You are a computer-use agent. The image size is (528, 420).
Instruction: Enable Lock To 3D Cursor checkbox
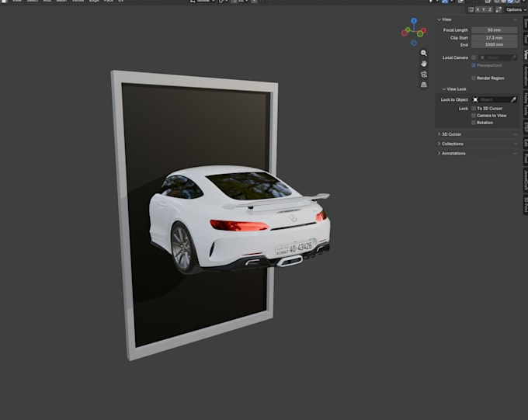[474, 109]
